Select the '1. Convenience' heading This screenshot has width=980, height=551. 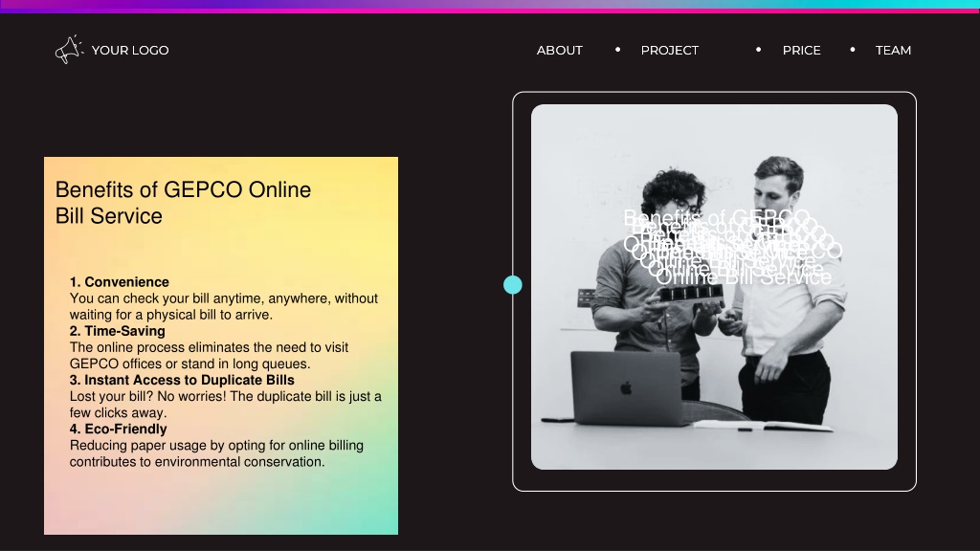[x=120, y=282]
